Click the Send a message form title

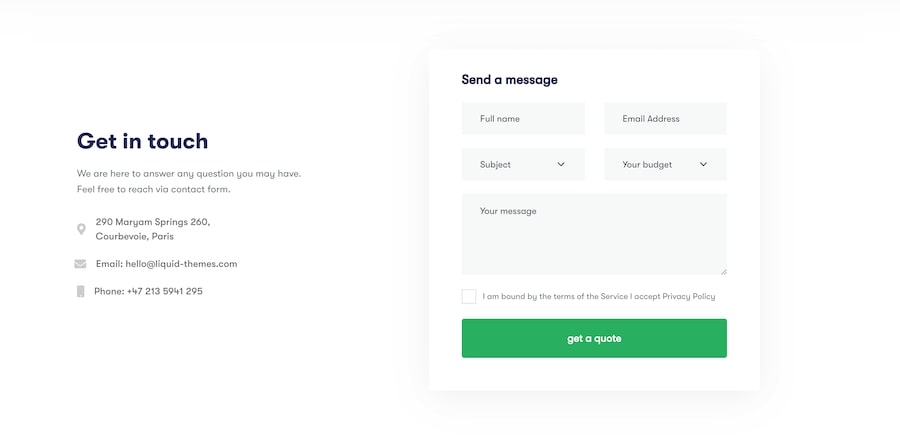tap(509, 80)
